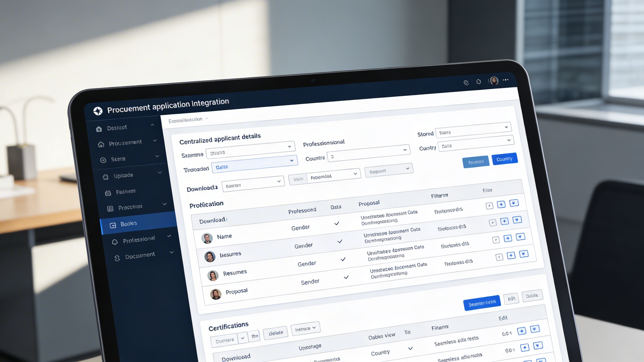Select Booles in the sidebar
644x362 pixels.
(x=129, y=223)
